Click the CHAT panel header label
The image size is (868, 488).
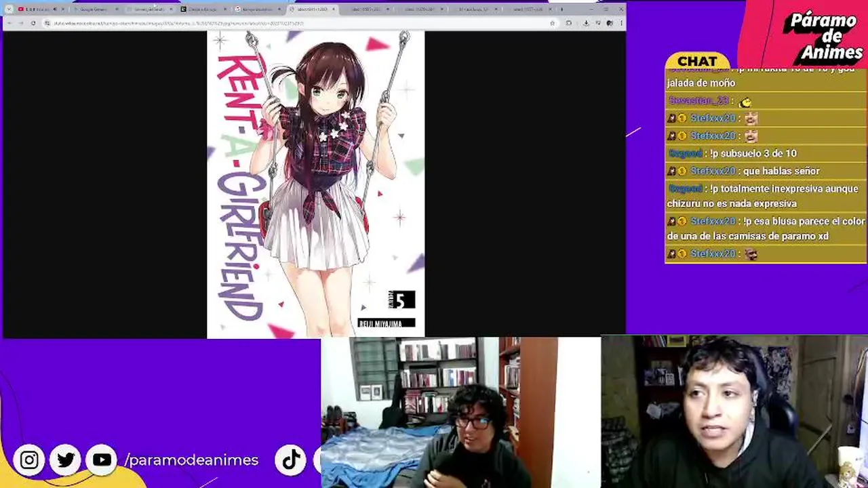[x=697, y=61]
